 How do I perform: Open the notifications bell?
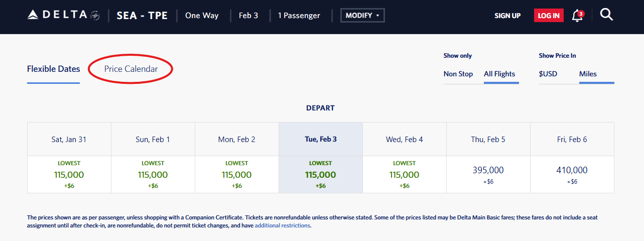(x=578, y=16)
